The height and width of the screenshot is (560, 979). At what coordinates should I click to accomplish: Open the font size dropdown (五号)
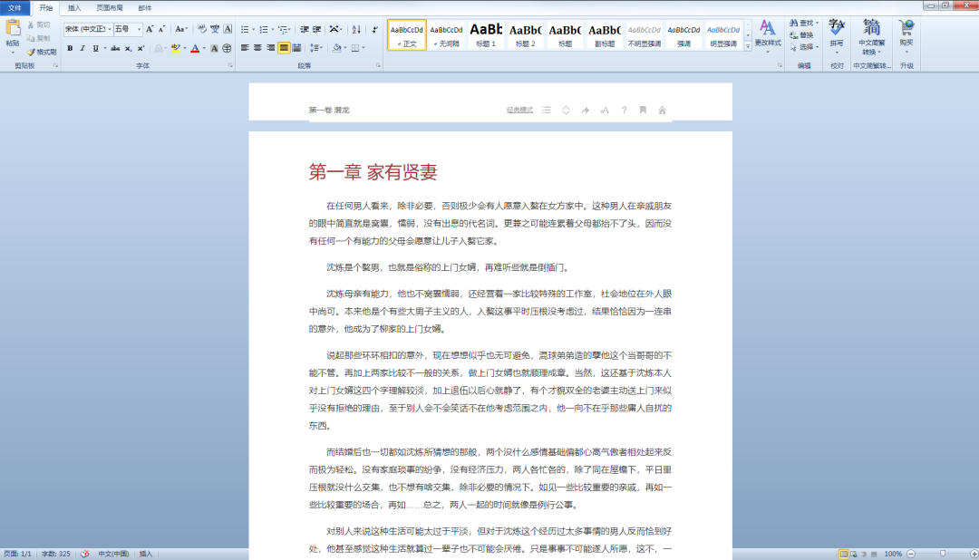click(x=139, y=29)
